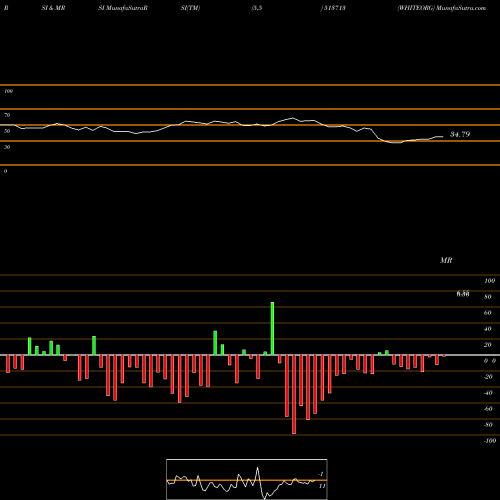Click the 513713 stock code text

tap(334, 8)
